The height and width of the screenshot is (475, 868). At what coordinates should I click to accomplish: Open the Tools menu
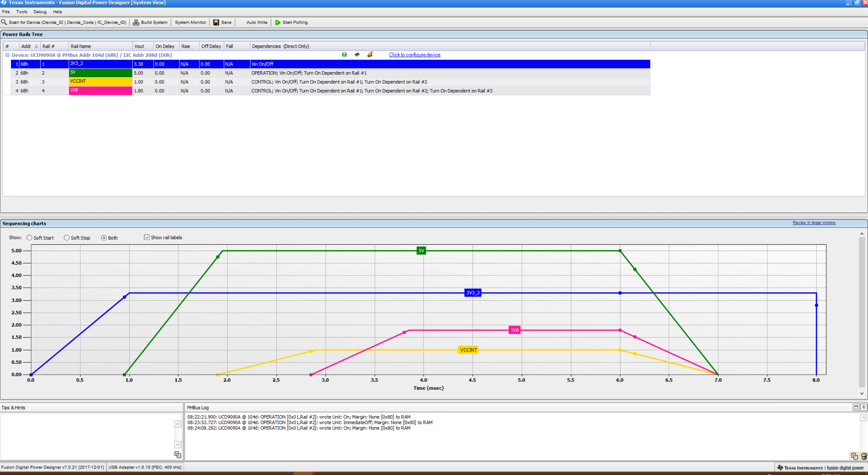(22, 12)
